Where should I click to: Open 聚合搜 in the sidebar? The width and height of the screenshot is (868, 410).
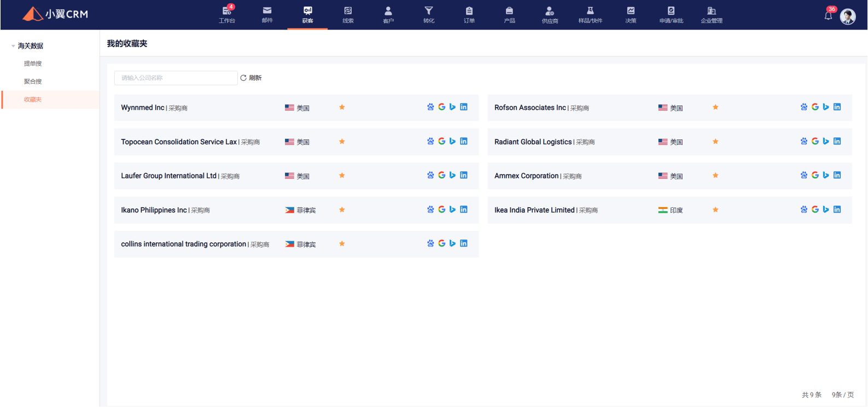(x=33, y=81)
